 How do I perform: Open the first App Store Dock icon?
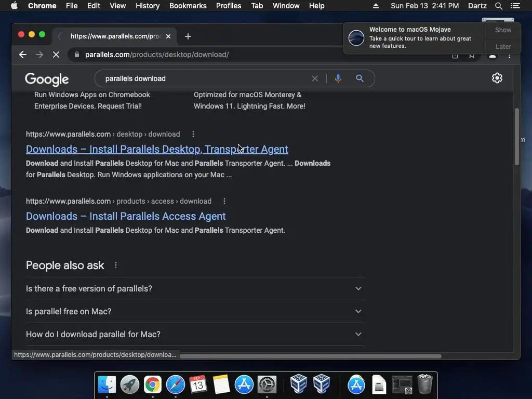tap(244, 385)
